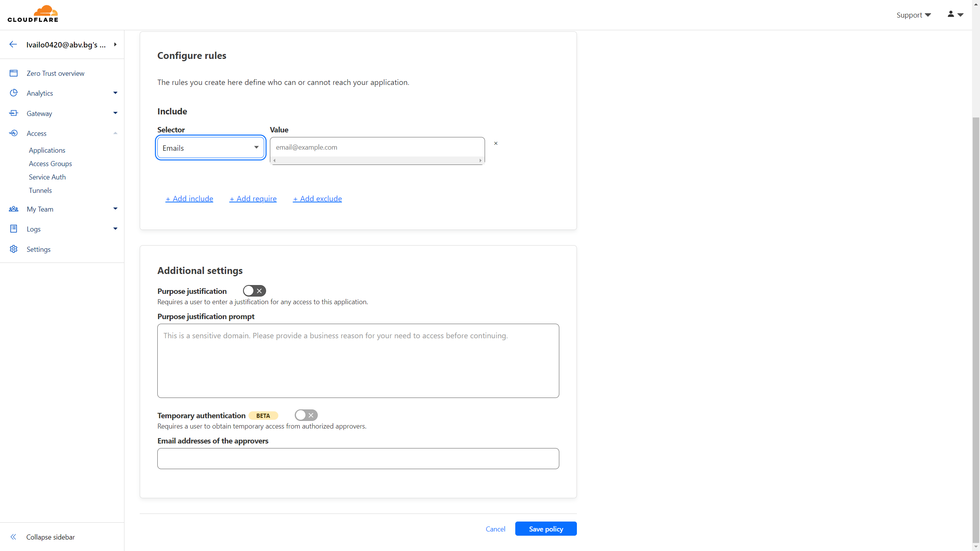Viewport: 980px width, 551px height.
Task: Click the Zero Trust overview icon
Action: 13,73
